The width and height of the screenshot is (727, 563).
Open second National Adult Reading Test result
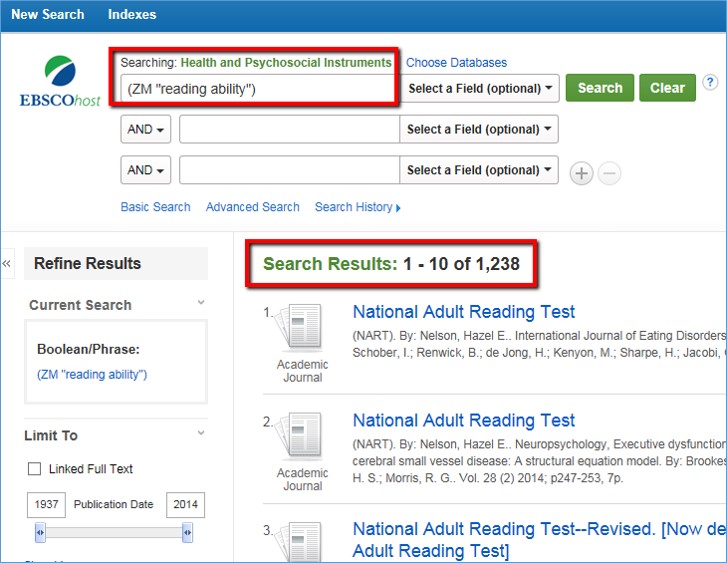[x=464, y=421]
